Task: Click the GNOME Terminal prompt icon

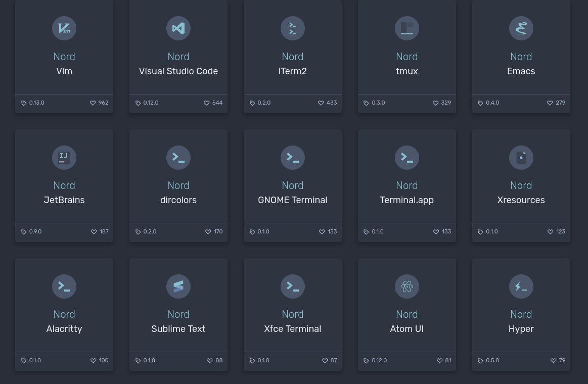Action: pos(293,157)
